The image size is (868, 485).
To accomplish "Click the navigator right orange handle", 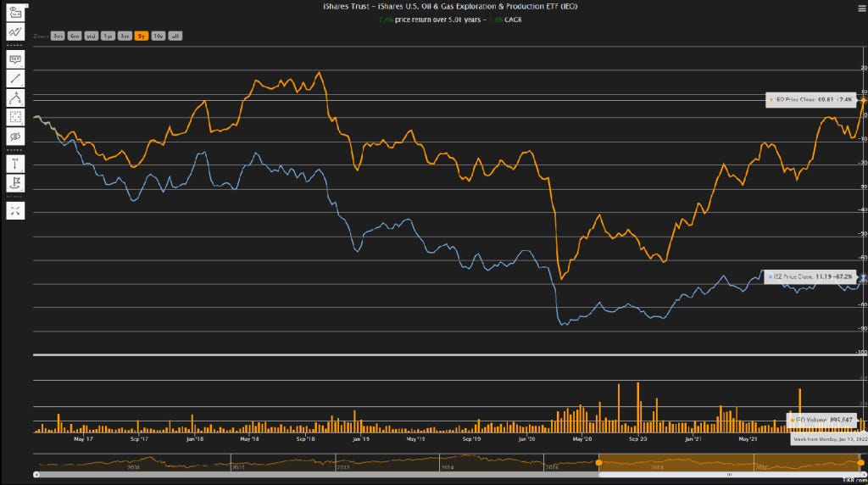I will 861,462.
